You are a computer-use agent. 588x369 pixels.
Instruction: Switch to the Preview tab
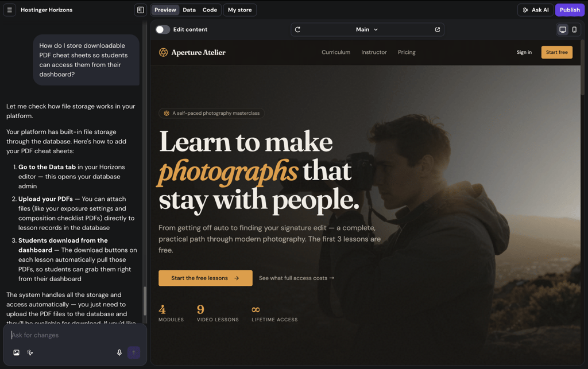(165, 10)
